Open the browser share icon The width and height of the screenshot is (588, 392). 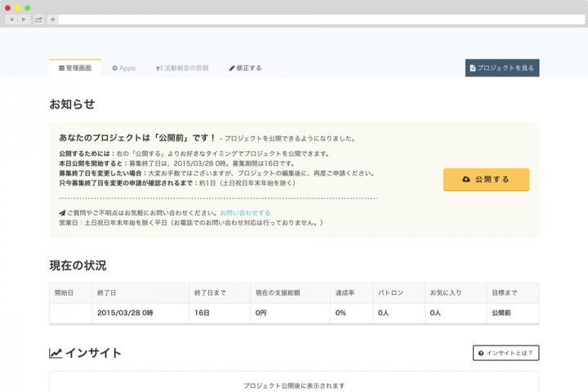[38, 20]
